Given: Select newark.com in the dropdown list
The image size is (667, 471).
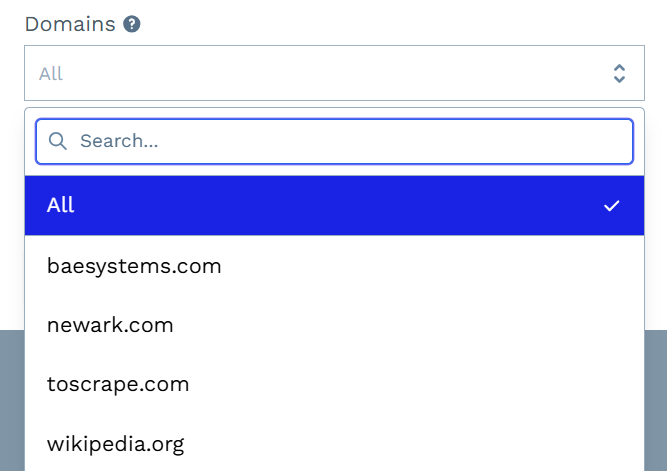Looking at the screenshot, I should point(110,325).
